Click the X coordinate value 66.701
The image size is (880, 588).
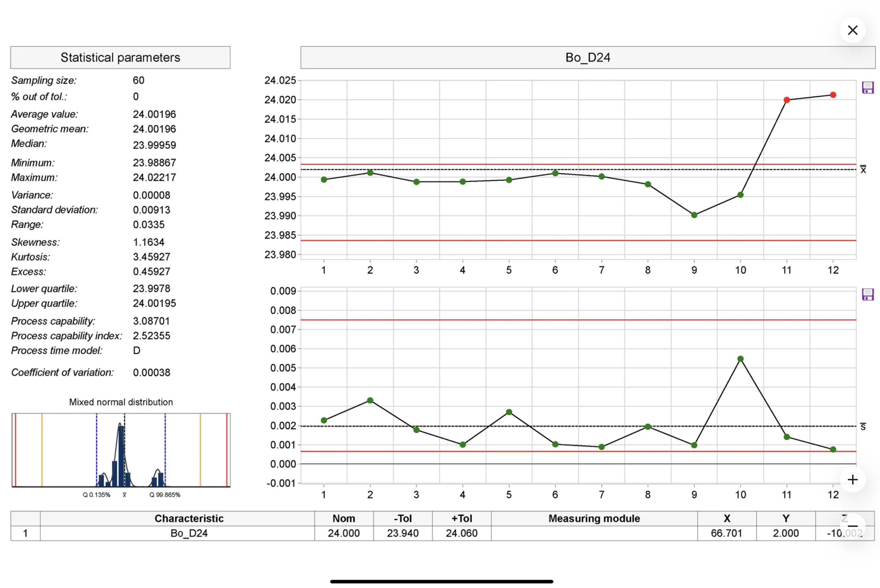[x=726, y=533]
